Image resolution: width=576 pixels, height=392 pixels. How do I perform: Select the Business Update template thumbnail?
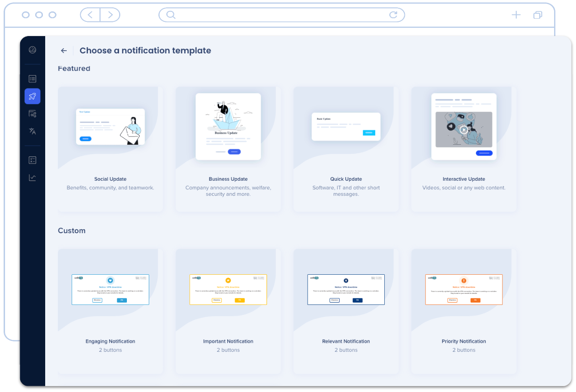228,127
